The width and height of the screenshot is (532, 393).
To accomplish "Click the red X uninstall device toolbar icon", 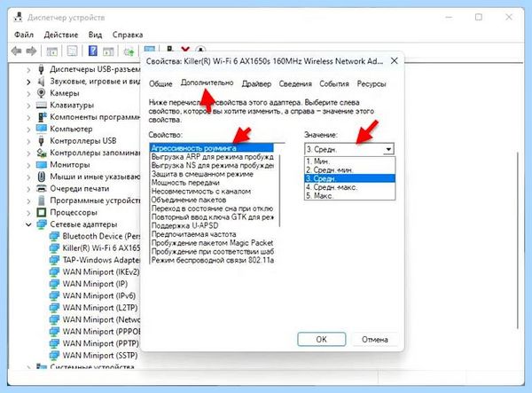I will click(x=185, y=50).
